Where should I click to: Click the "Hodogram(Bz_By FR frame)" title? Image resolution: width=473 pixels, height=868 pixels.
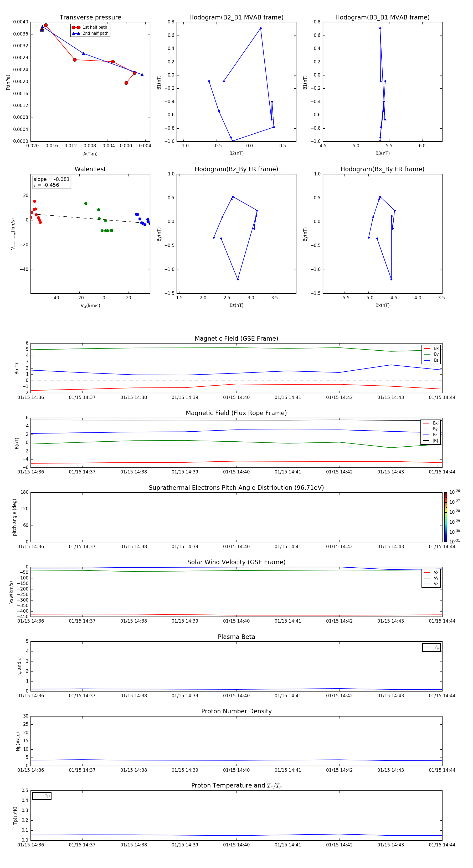[236, 169]
